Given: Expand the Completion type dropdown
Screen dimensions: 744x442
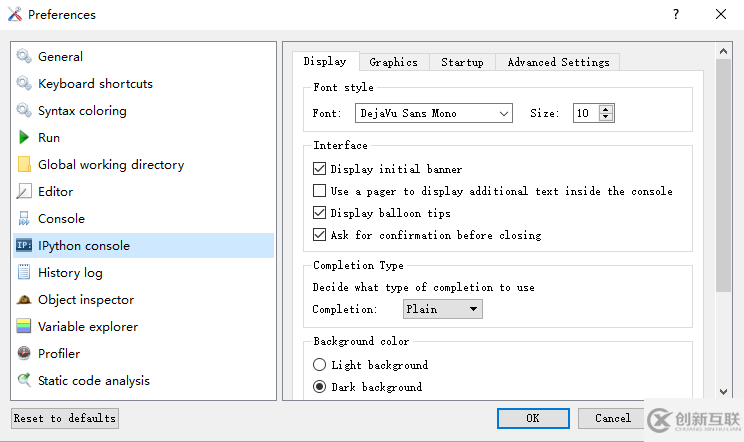Looking at the screenshot, I should tap(442, 309).
